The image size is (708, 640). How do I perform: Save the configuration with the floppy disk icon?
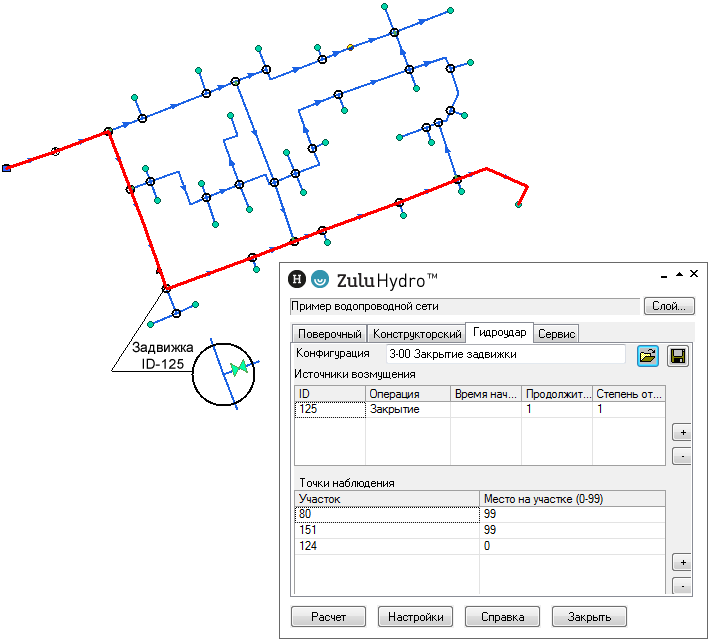677,355
